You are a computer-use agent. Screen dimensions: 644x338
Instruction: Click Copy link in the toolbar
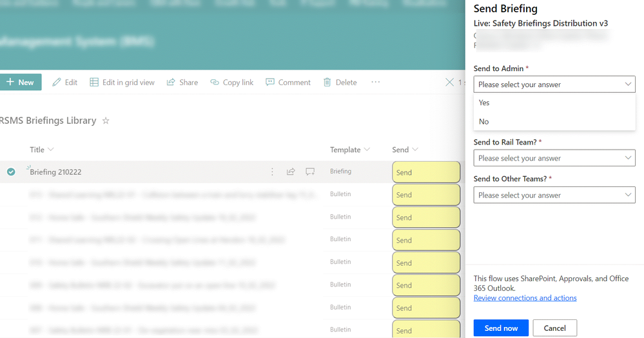232,82
